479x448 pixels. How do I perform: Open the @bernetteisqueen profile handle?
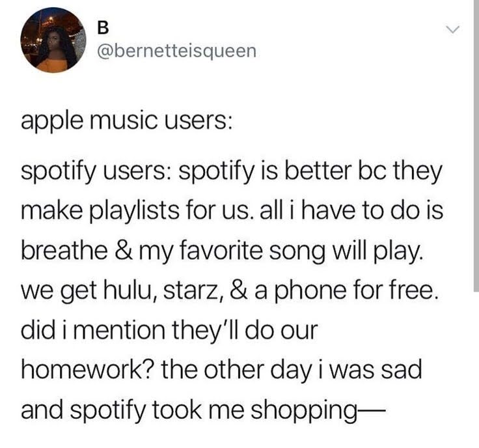click(176, 51)
